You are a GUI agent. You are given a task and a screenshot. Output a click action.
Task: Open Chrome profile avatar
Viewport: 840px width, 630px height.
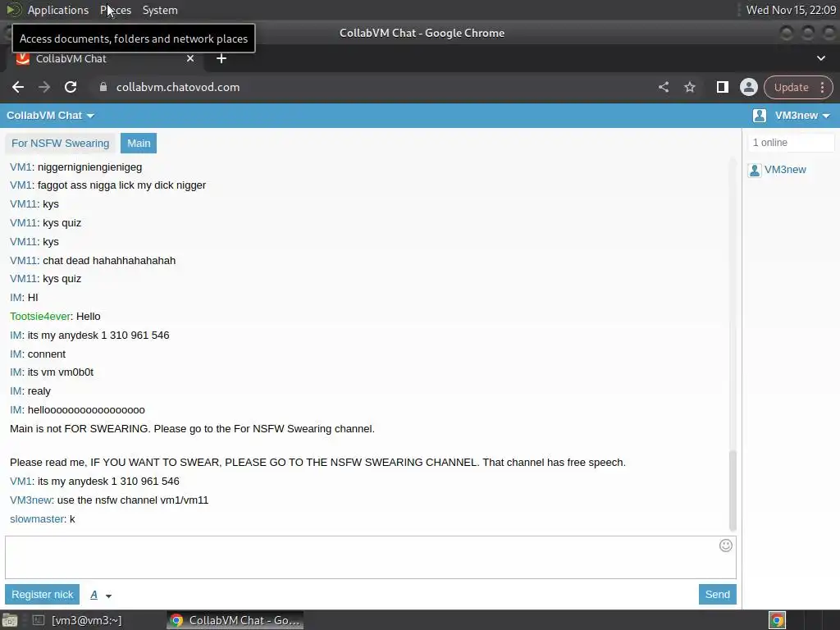point(748,87)
